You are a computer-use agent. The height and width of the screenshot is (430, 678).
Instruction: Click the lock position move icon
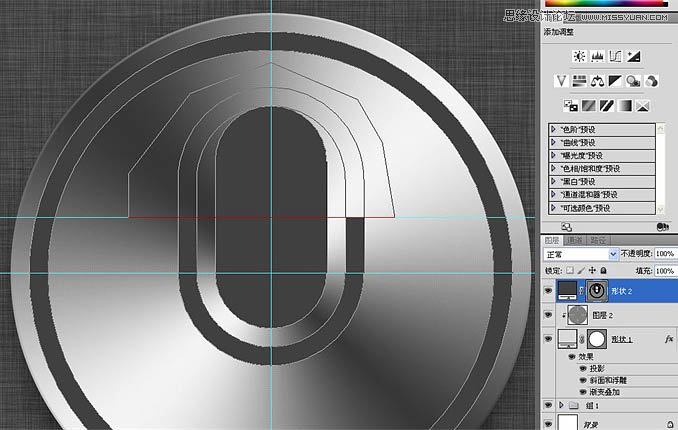[x=592, y=270]
